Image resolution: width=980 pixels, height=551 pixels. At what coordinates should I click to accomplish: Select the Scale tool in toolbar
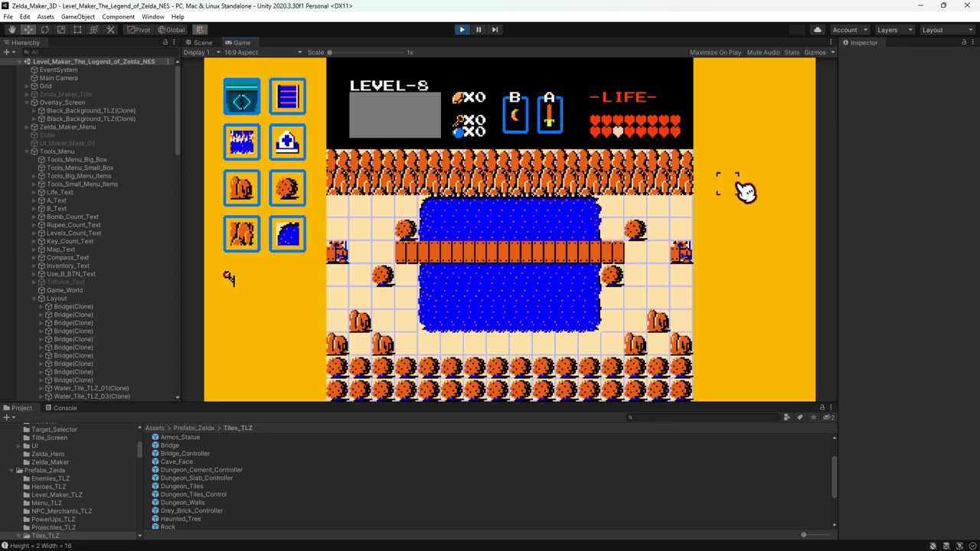click(61, 30)
